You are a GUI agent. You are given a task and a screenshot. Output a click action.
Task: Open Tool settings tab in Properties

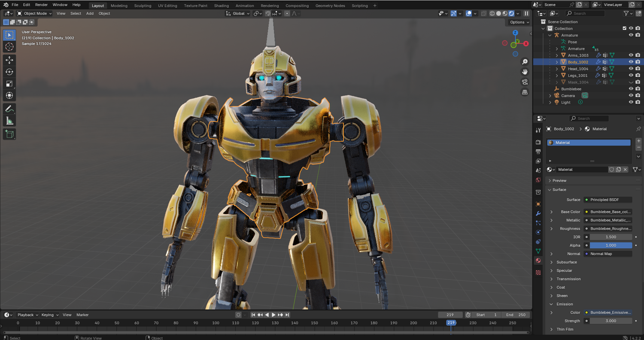538,130
